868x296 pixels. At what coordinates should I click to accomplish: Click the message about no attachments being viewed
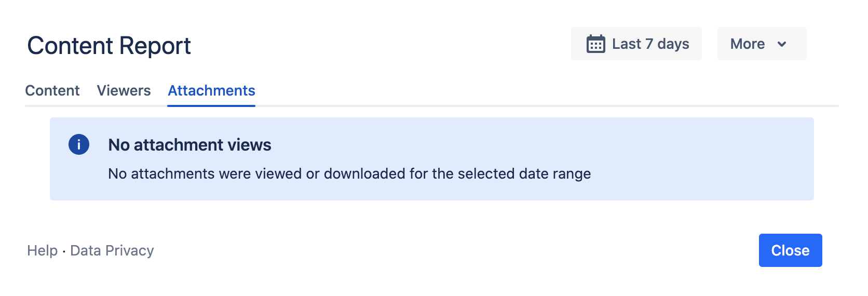click(349, 173)
